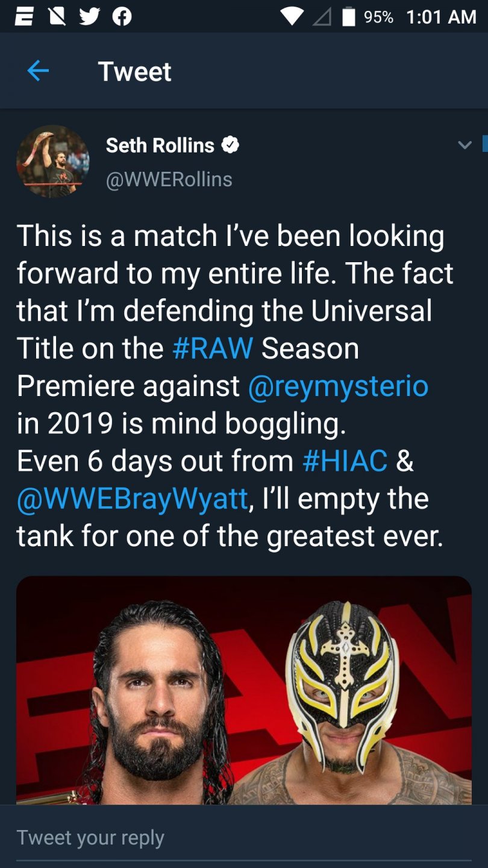Tap the muted notification icon in status bar
The image size is (488, 868).
click(57, 16)
